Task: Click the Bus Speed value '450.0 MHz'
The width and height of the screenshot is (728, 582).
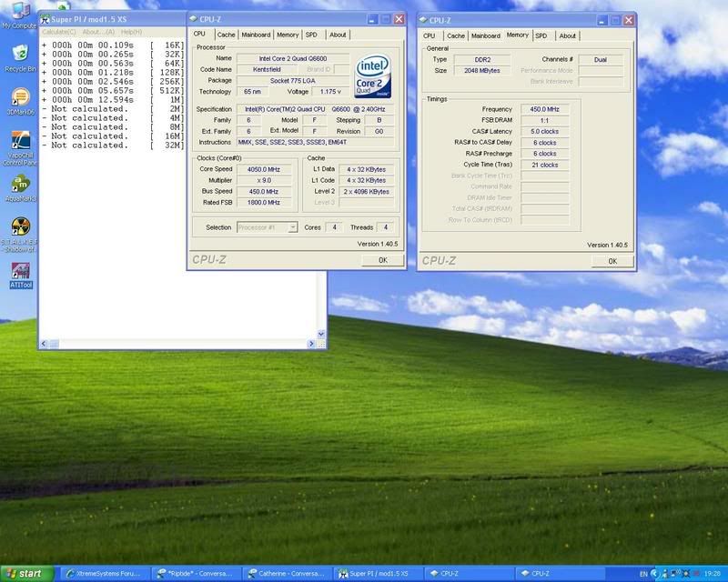Action: tap(264, 192)
